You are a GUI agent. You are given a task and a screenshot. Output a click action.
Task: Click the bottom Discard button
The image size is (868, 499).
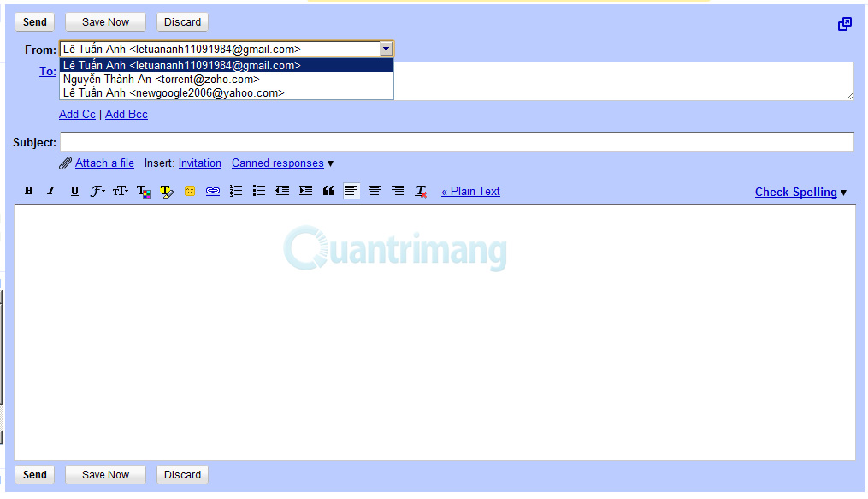183,475
